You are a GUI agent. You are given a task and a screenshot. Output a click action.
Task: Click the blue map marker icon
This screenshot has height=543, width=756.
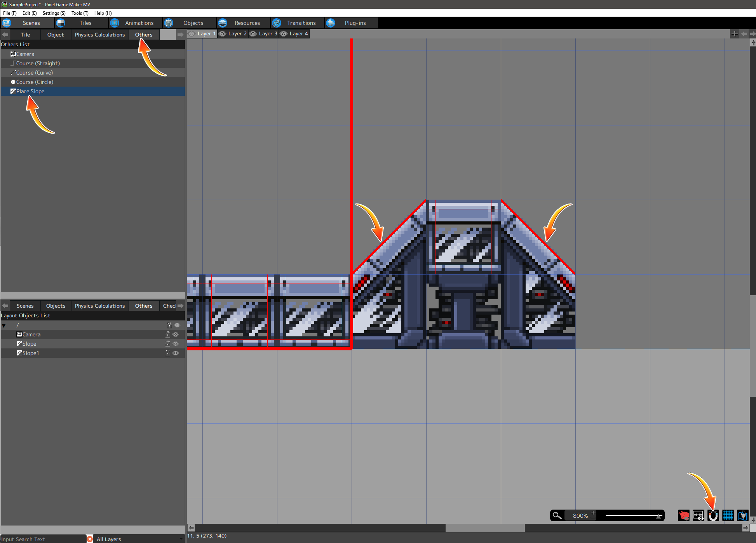click(742, 516)
